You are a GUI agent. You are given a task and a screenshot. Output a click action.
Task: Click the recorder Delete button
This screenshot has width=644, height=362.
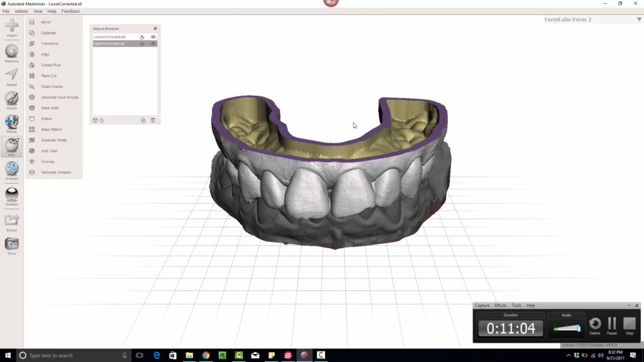click(x=595, y=326)
